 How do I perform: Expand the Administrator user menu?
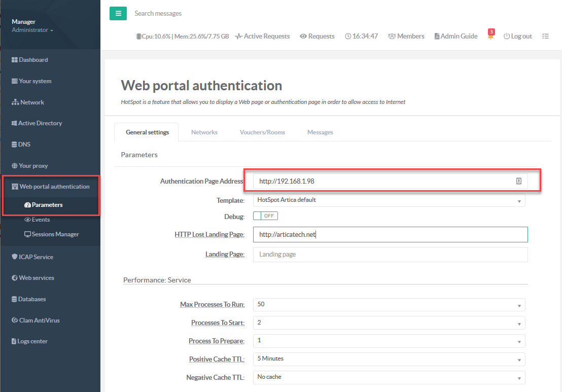point(32,30)
